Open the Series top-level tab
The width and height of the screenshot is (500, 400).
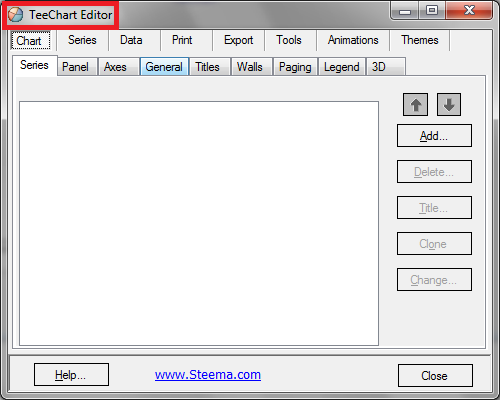pyautogui.click(x=82, y=40)
